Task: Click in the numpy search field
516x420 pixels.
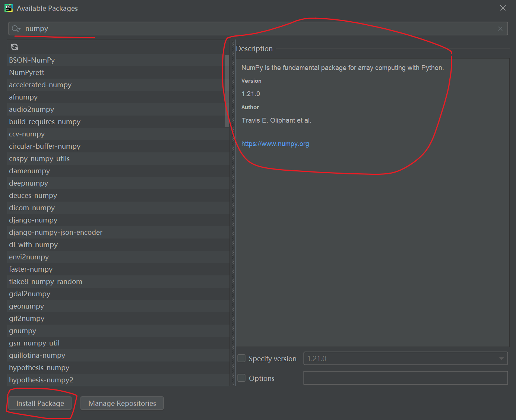Action: tap(258, 29)
